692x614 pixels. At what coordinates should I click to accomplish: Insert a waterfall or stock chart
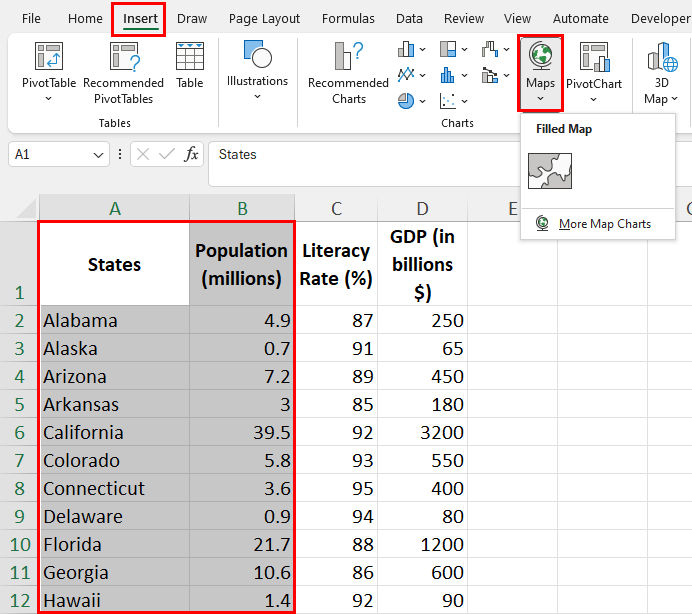point(490,49)
